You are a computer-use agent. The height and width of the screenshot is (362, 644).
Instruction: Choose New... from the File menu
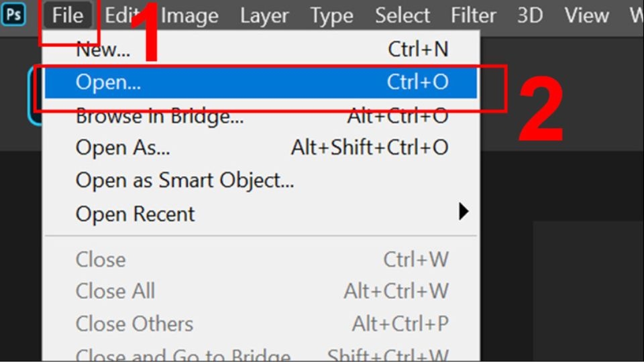pos(103,49)
